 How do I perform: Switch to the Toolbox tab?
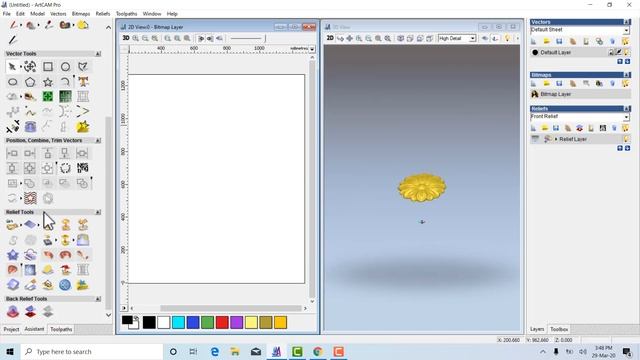(x=559, y=329)
